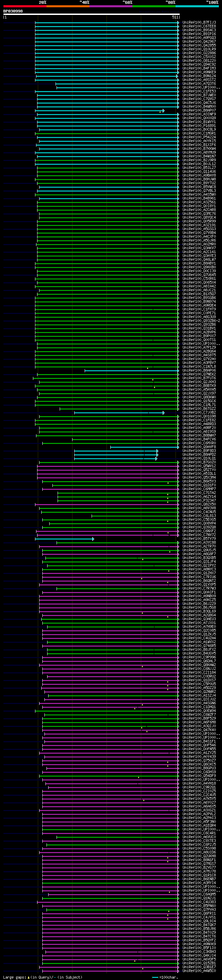Select hit label UniRef100_B9IPI6
This screenshot has height=980, width=222.
tap(199, 34)
